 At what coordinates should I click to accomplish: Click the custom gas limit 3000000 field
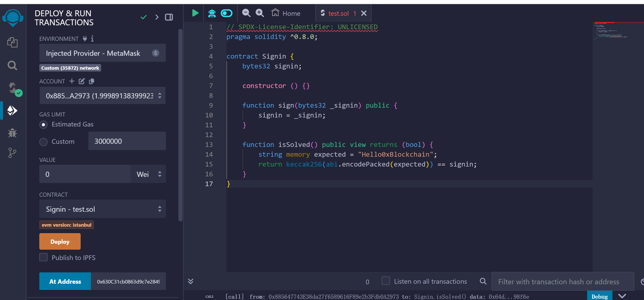[x=127, y=141]
